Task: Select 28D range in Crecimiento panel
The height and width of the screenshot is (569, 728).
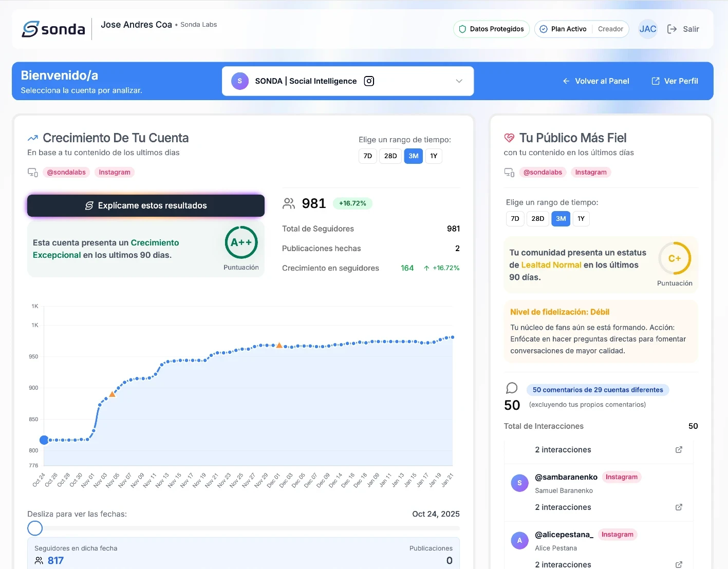Action: 390,156
